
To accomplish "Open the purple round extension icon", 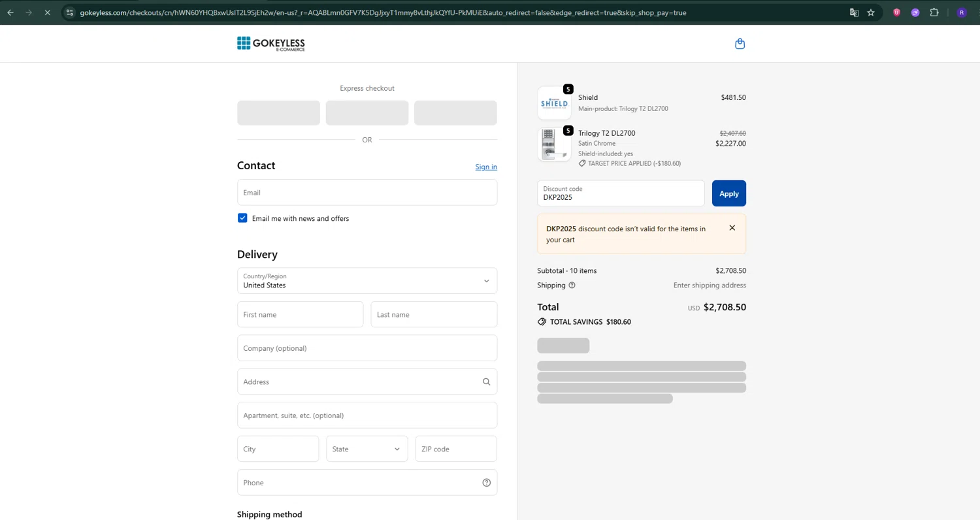I will click(915, 12).
